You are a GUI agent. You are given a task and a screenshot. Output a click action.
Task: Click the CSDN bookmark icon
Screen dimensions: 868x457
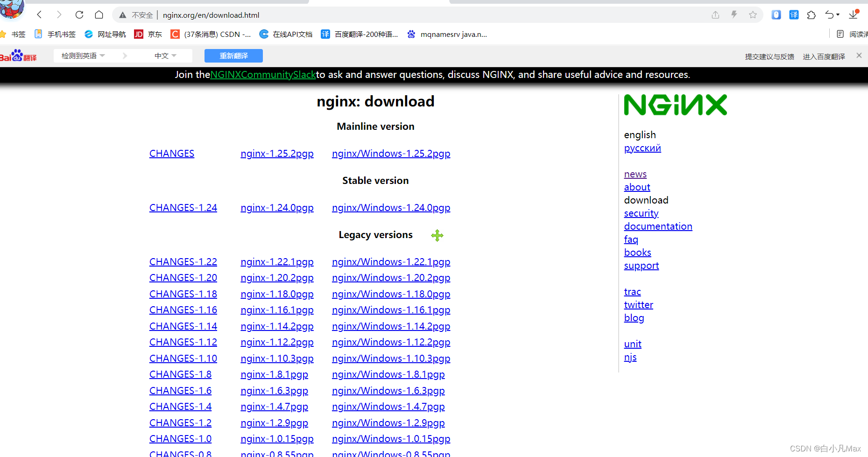click(175, 34)
